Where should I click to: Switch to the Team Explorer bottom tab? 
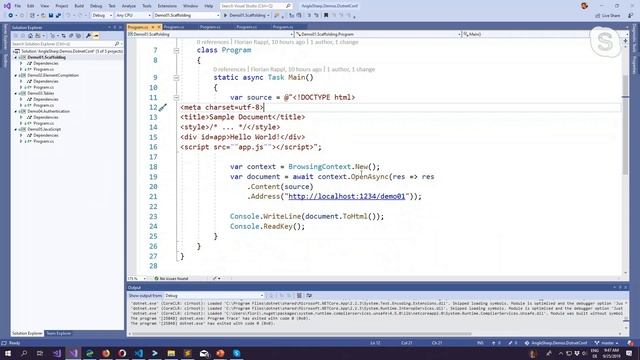(x=58, y=333)
